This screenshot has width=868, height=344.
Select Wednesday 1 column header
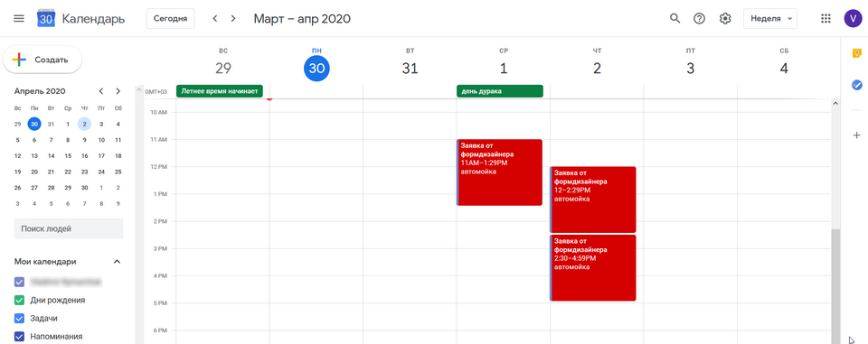[x=504, y=62]
